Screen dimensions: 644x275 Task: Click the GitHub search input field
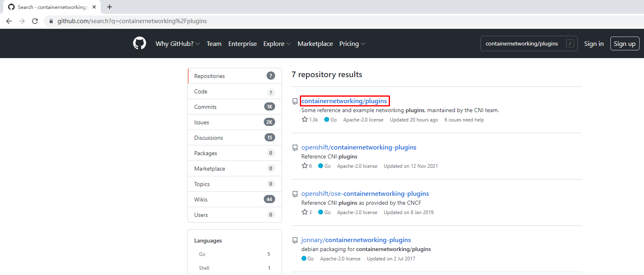[523, 43]
